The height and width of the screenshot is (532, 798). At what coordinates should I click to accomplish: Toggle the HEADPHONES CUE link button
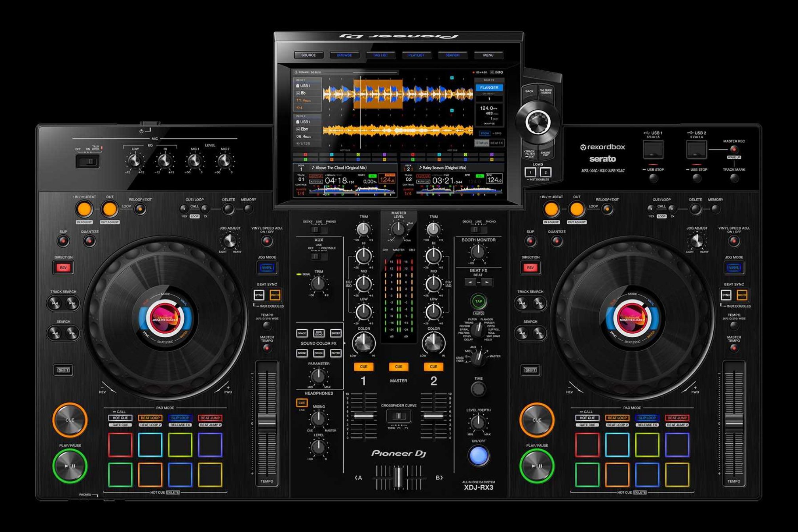[302, 403]
